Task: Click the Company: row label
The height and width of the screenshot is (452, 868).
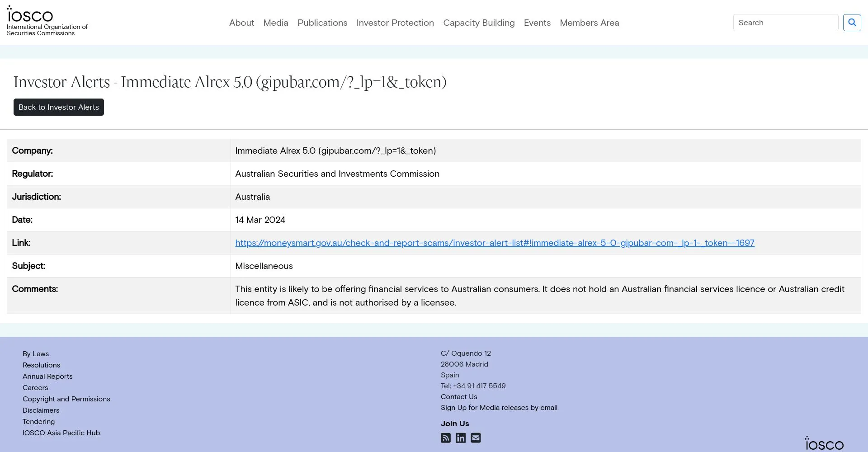Action: (32, 151)
